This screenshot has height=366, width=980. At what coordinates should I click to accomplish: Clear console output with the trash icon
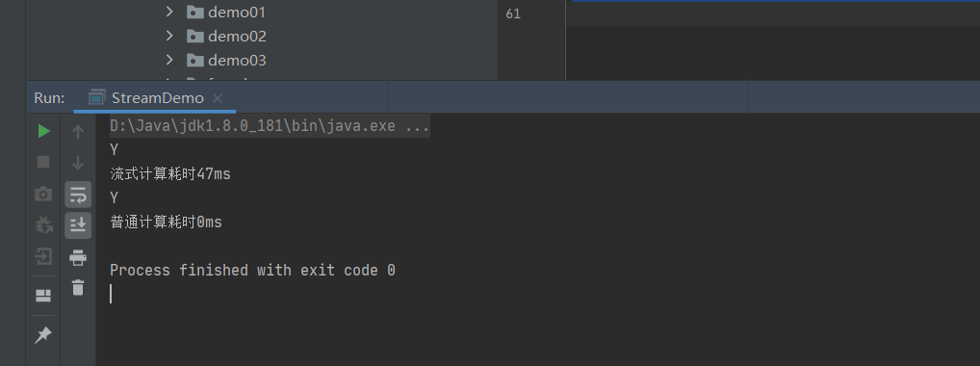tap(78, 288)
